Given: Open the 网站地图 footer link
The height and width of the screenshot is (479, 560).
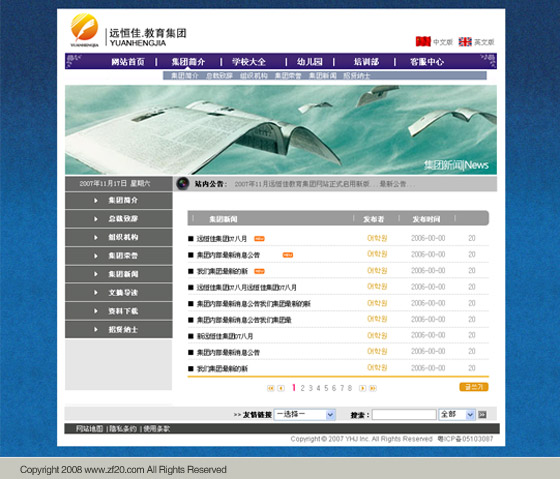Looking at the screenshot, I should point(89,429).
